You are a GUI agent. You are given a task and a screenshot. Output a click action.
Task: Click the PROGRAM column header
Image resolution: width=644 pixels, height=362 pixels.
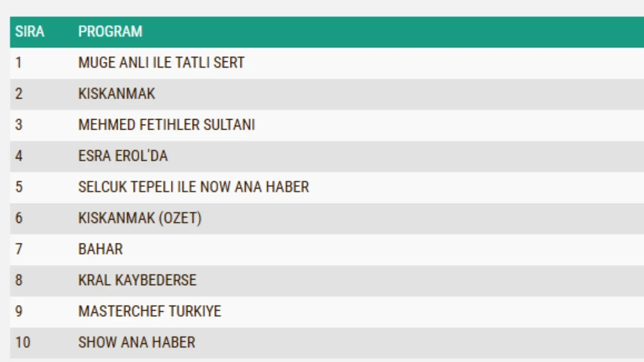(110, 32)
